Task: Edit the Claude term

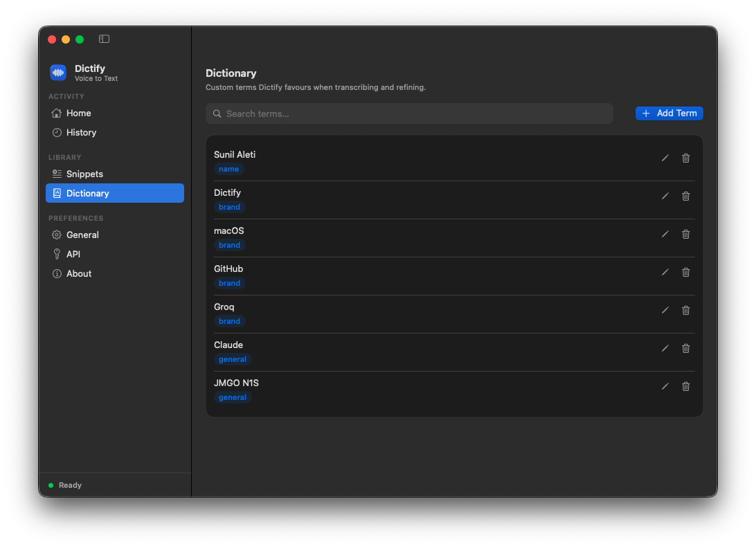Action: [x=665, y=349]
